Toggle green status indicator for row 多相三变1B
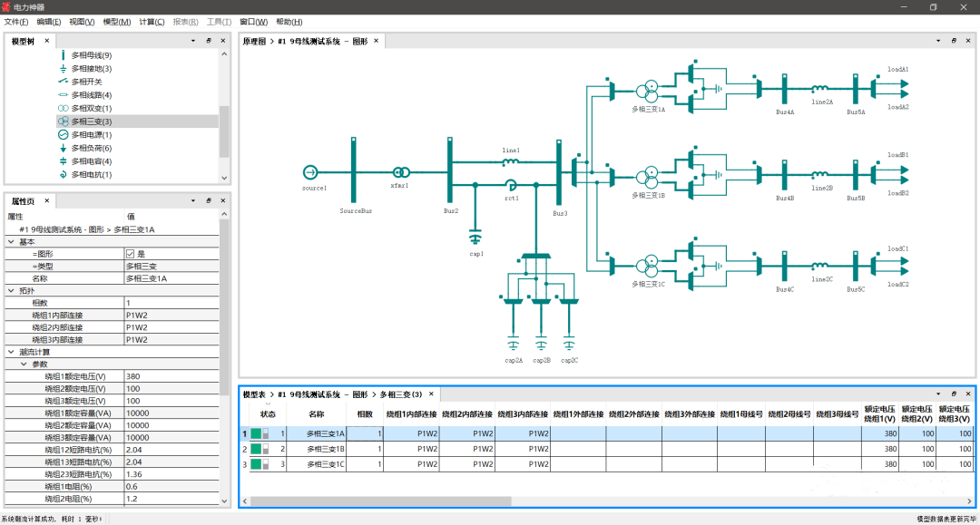The height and width of the screenshot is (525, 980). click(x=256, y=449)
